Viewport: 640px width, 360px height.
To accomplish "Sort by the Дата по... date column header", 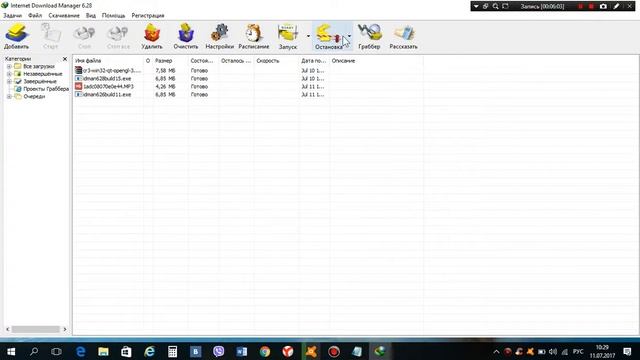I will [314, 60].
